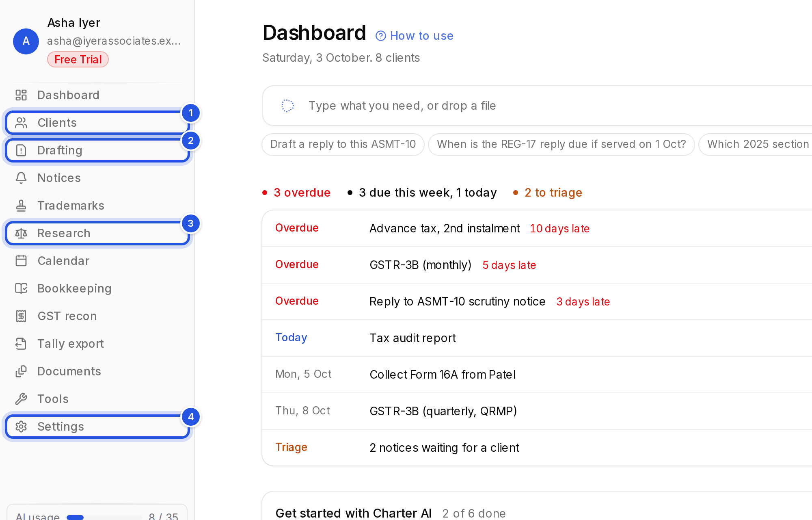Go to Tally export
Image resolution: width=812 pixels, height=520 pixels.
pyautogui.click(x=97, y=344)
